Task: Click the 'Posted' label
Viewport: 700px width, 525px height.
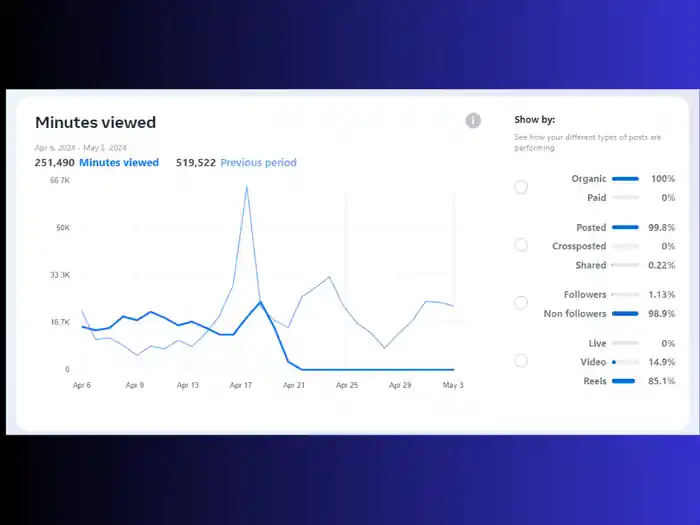Action: coord(591,228)
